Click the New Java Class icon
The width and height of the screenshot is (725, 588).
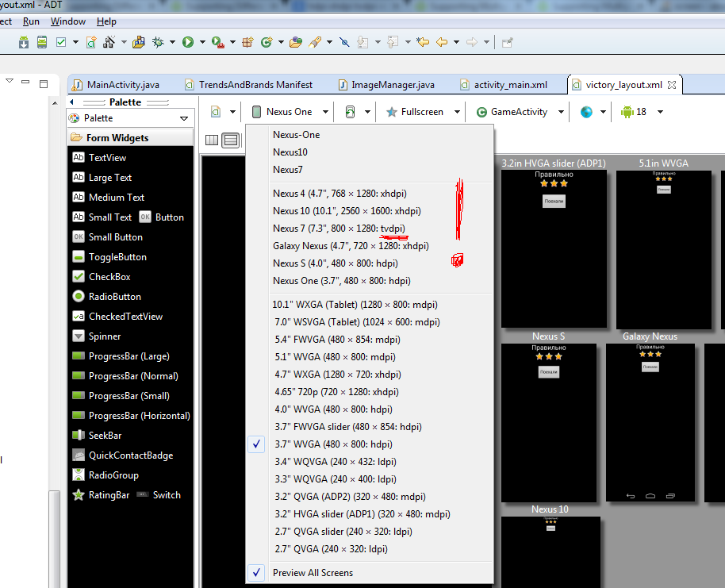(x=267, y=43)
